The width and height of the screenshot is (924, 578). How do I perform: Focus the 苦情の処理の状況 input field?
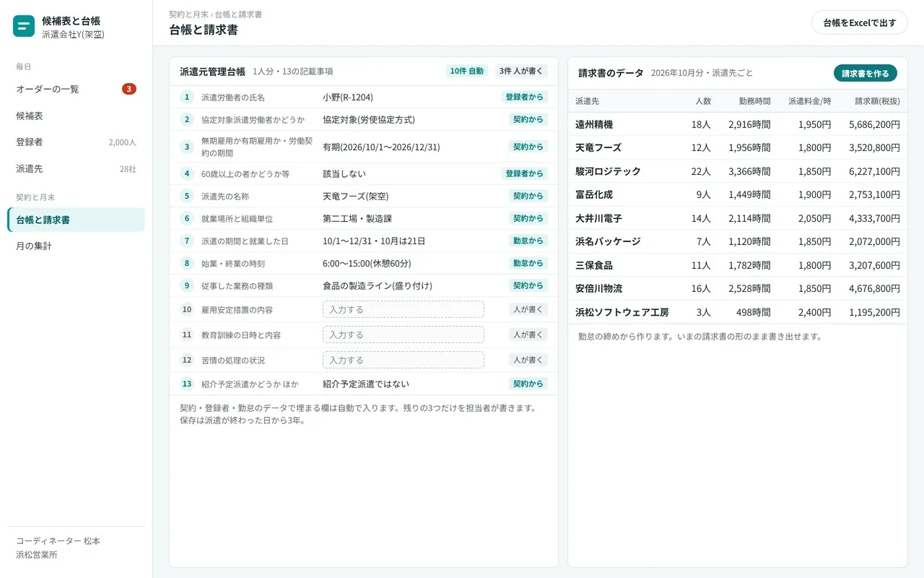click(x=404, y=360)
